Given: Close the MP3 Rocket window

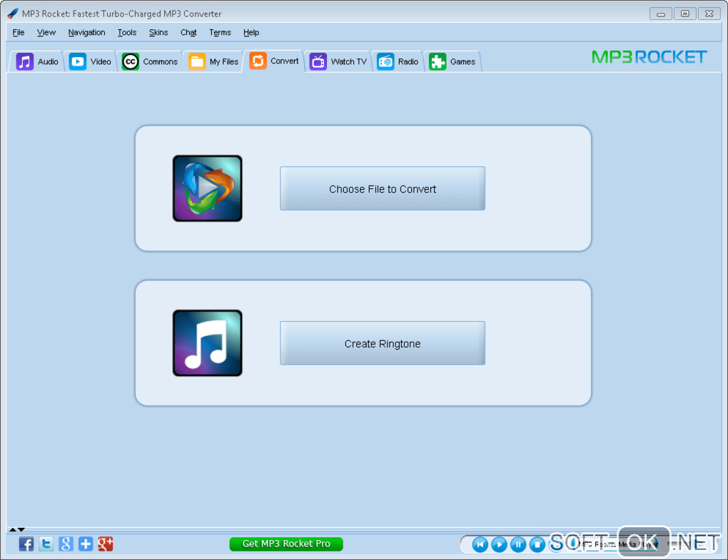Looking at the screenshot, I should pyautogui.click(x=709, y=14).
